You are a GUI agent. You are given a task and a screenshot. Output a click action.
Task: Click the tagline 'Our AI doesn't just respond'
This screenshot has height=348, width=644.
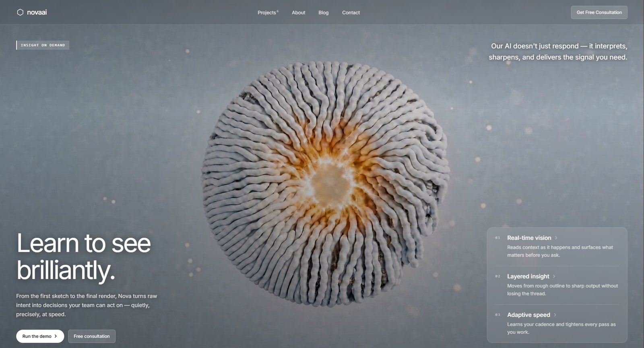coord(535,46)
